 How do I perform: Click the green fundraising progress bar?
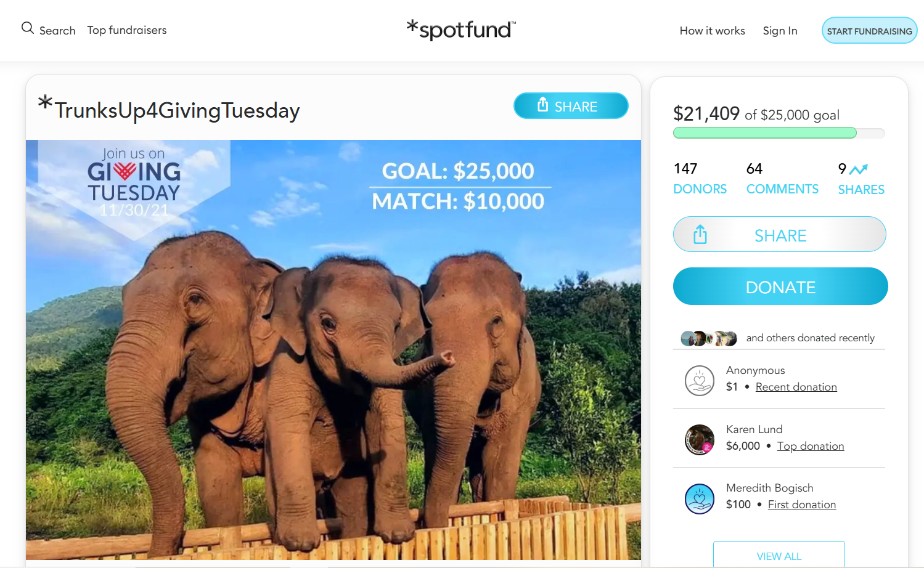764,132
